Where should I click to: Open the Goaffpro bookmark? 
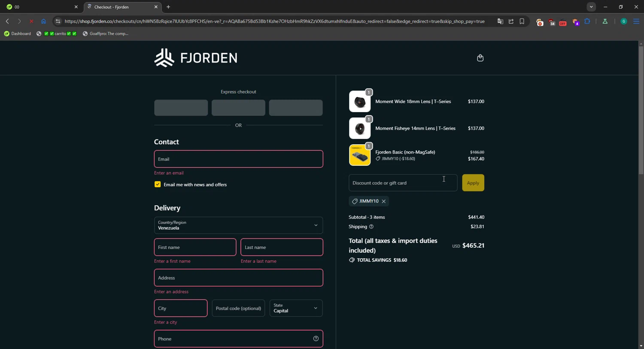106,33
